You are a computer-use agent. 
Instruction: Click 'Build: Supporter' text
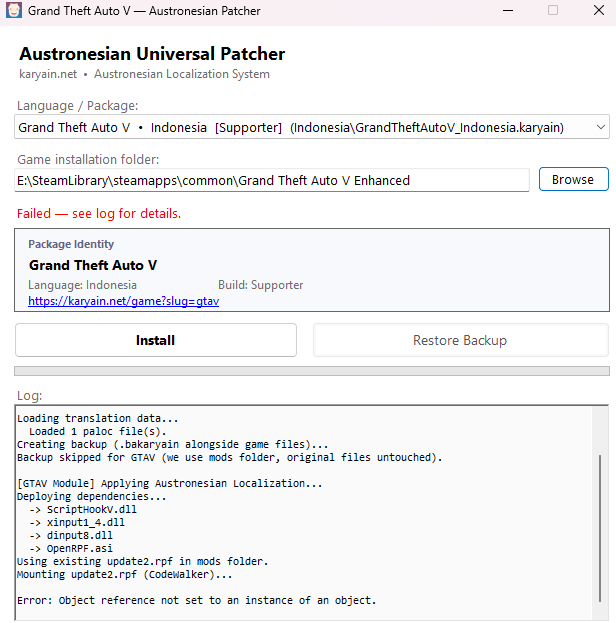(261, 285)
